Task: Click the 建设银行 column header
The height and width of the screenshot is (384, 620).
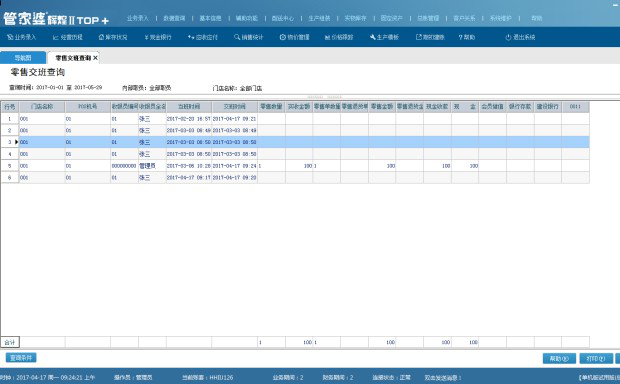Action: coord(548,107)
